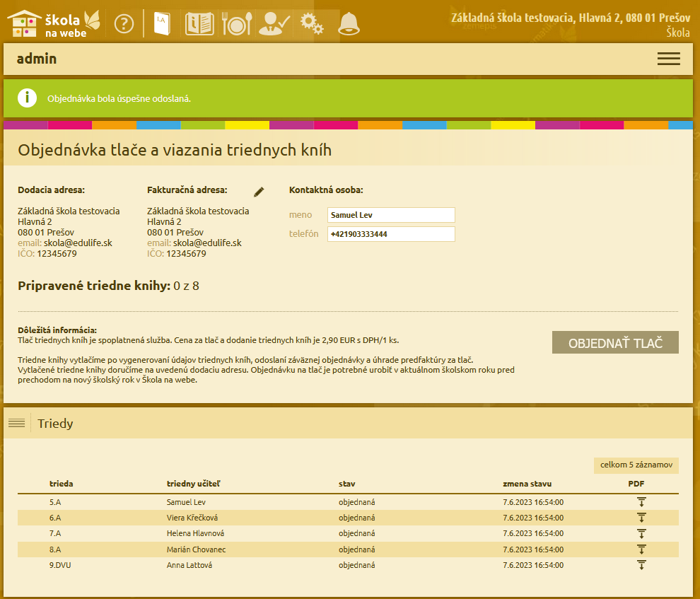This screenshot has width=700, height=599.
Task: Click the celkom 5 záznamov label
Action: click(x=636, y=465)
